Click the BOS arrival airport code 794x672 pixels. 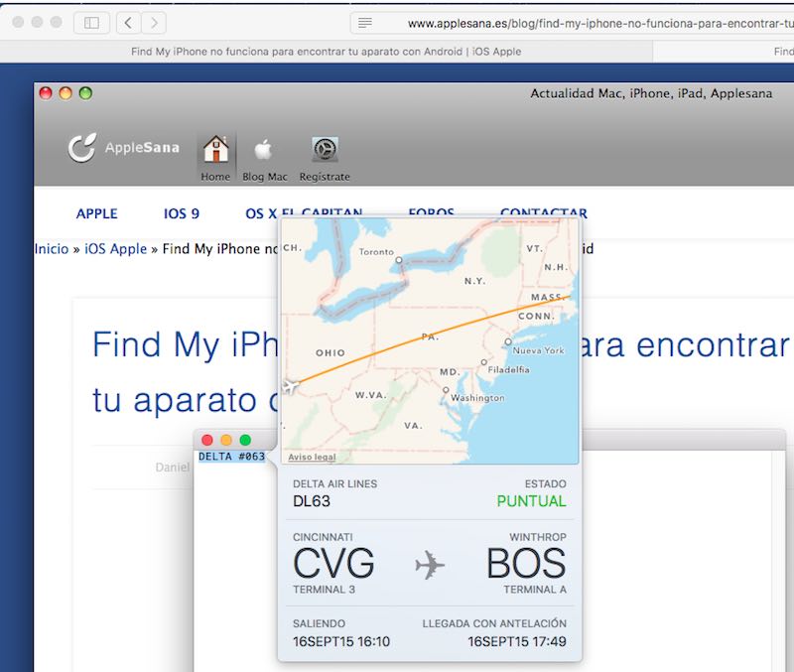coord(526,563)
